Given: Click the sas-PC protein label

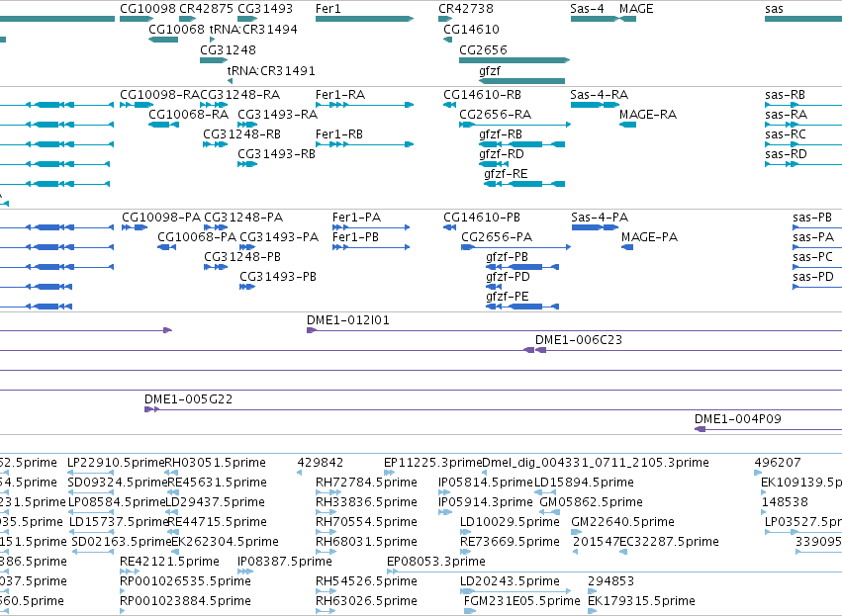Looking at the screenshot, I should (813, 257).
